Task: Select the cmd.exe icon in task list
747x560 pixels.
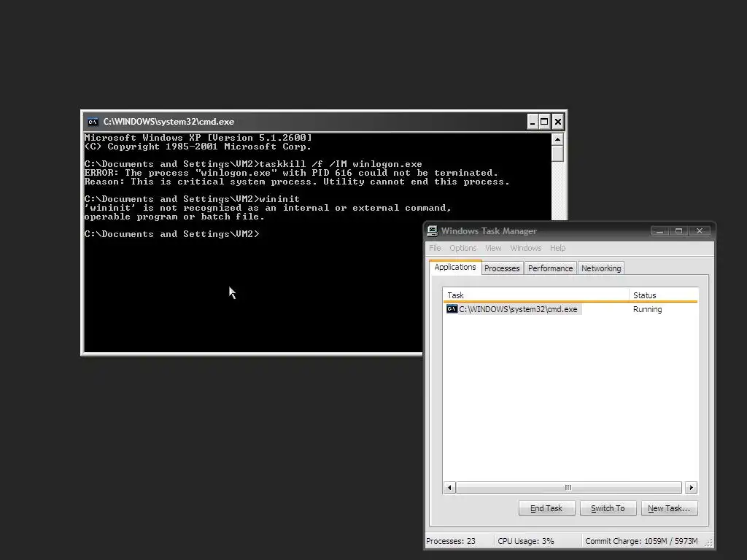Action: (x=452, y=309)
